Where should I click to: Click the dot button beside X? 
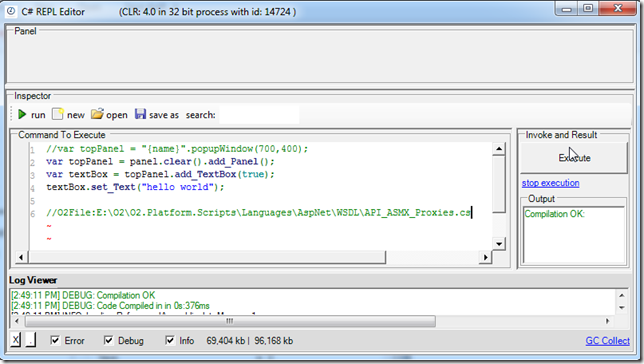[31, 340]
